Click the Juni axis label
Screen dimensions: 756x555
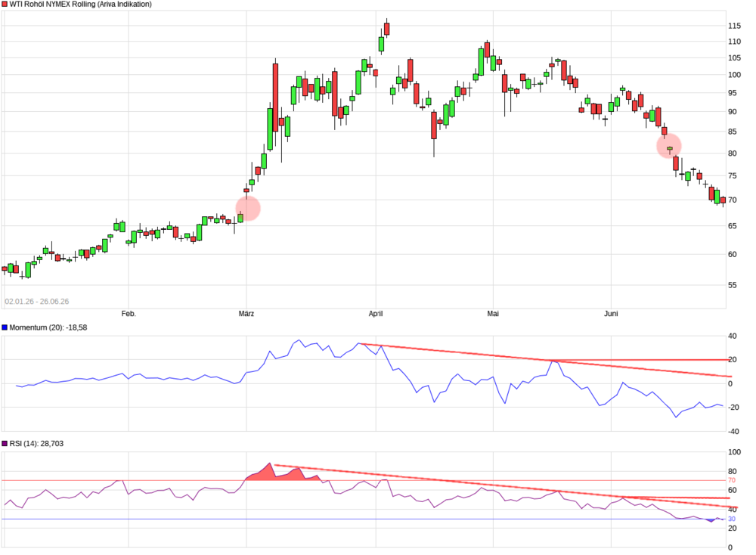pos(611,314)
